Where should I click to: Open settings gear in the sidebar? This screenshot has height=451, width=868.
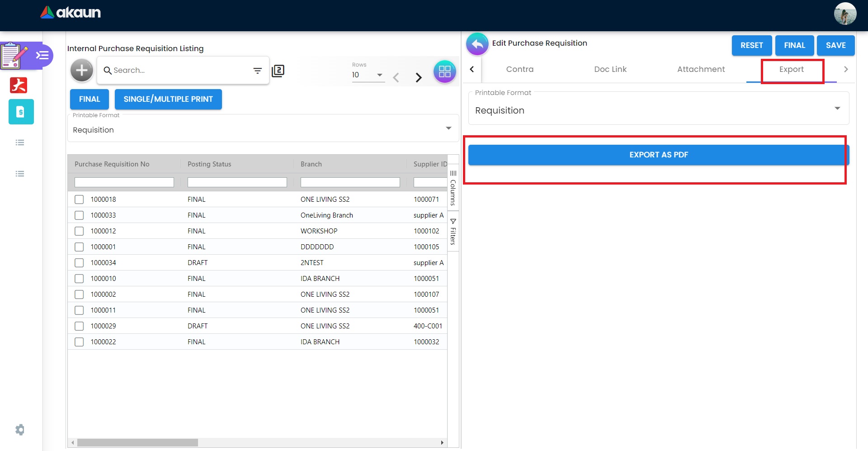[x=20, y=429]
